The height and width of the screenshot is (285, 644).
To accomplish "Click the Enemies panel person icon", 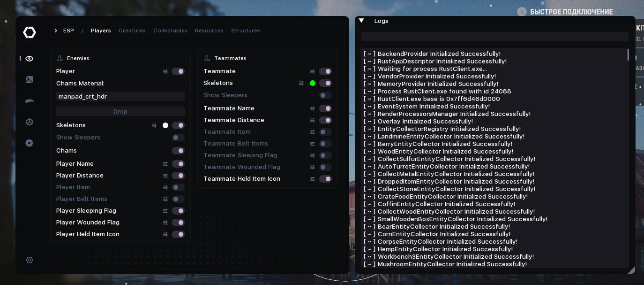I will pyautogui.click(x=60, y=58).
